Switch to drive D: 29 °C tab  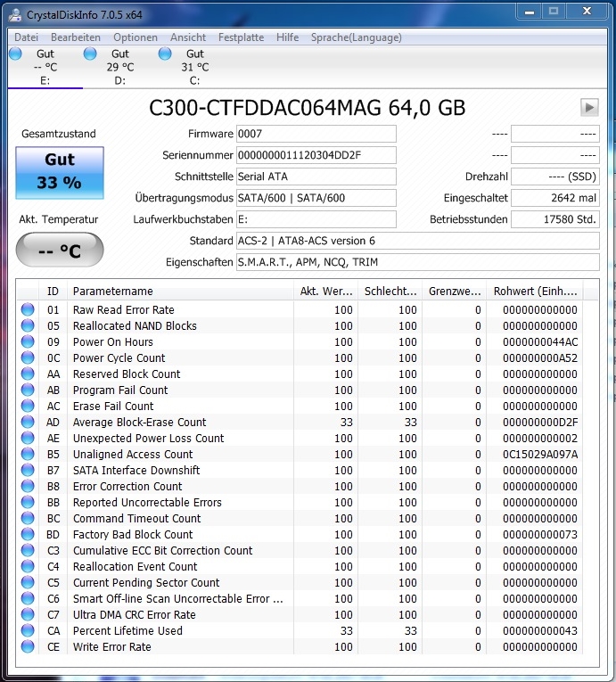(120, 67)
